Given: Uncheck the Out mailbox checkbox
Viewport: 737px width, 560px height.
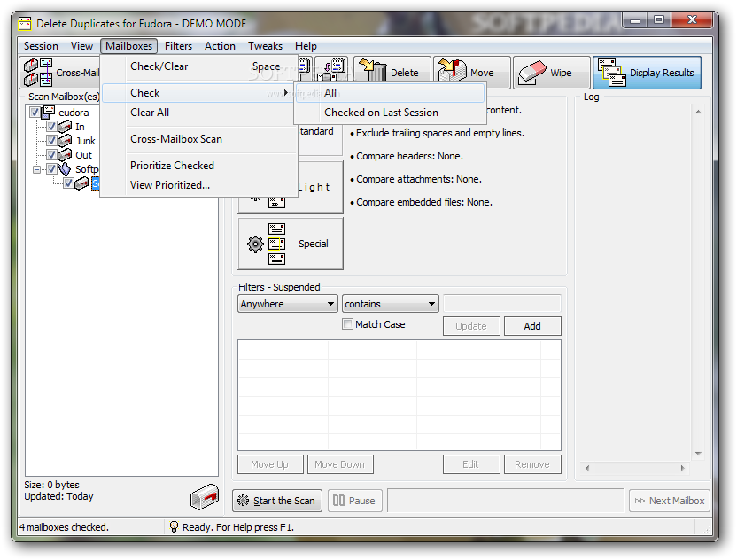Looking at the screenshot, I should [51, 155].
